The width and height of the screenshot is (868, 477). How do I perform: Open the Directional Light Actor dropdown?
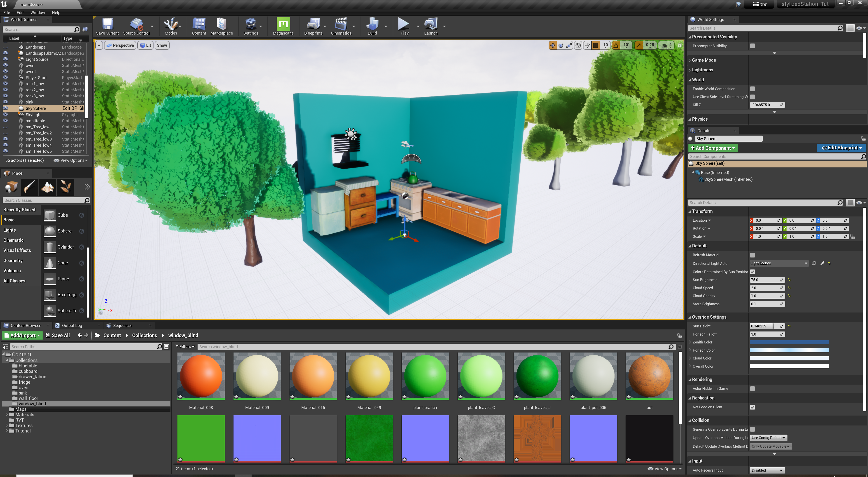[x=778, y=263]
